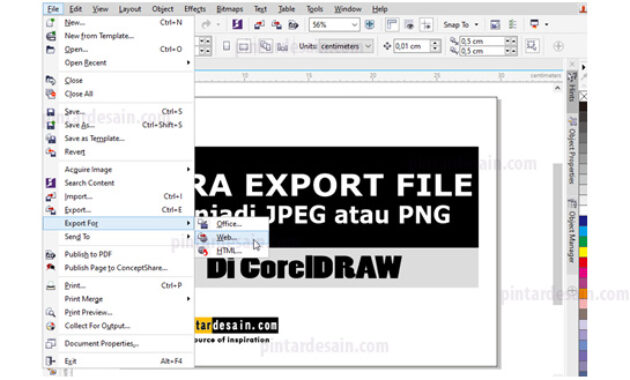
Task: Toggle show grid icon
Action: click(409, 25)
